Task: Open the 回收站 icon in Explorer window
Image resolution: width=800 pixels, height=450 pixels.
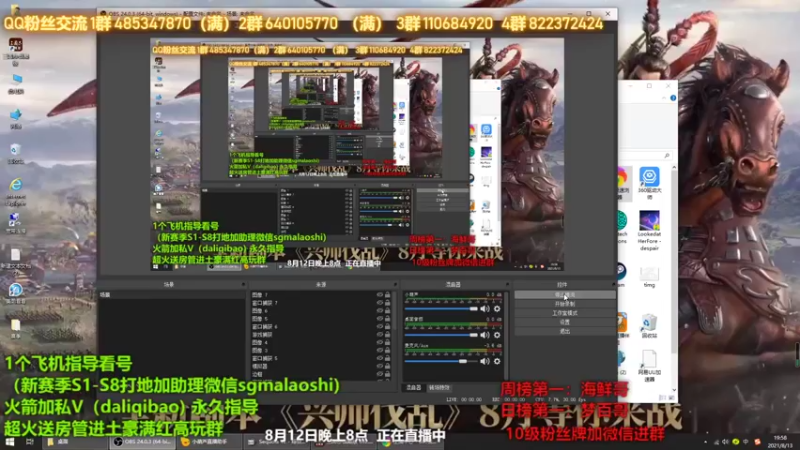Action: tap(649, 326)
